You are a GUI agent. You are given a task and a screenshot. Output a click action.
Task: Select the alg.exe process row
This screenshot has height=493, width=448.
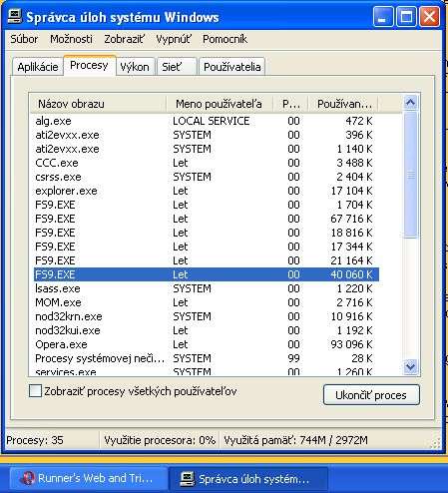(207, 121)
